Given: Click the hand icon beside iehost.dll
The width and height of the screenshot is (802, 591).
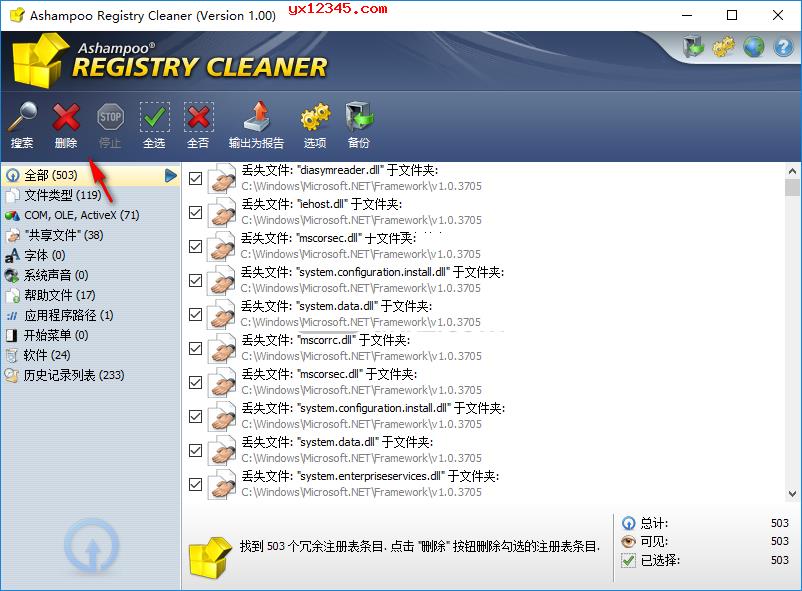Looking at the screenshot, I should pyautogui.click(x=221, y=212).
